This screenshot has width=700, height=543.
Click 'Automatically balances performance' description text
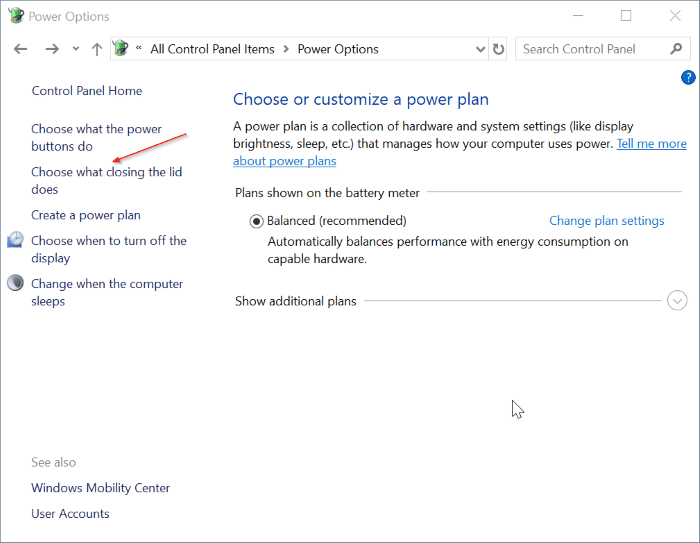tap(448, 250)
